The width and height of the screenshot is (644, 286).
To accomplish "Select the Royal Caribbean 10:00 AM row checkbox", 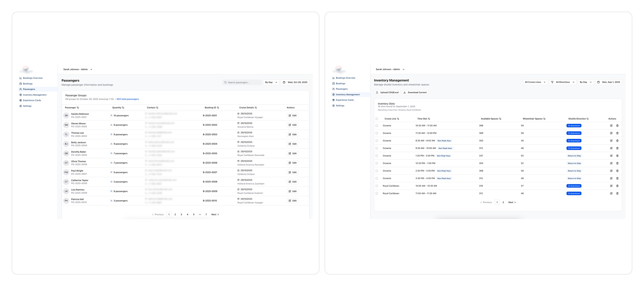I will pyautogui.click(x=377, y=186).
